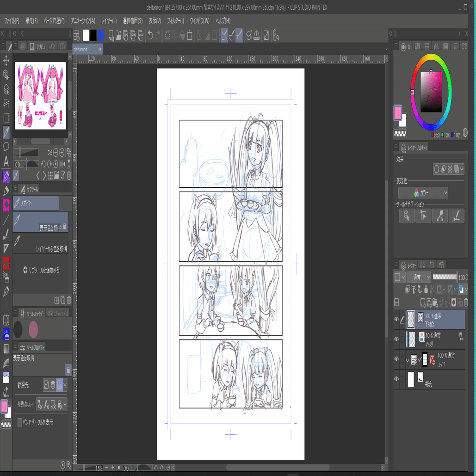Image resolution: width=476 pixels, height=476 pixels.
Task: Switch to the deltamon* canvas tab
Action: [87, 49]
